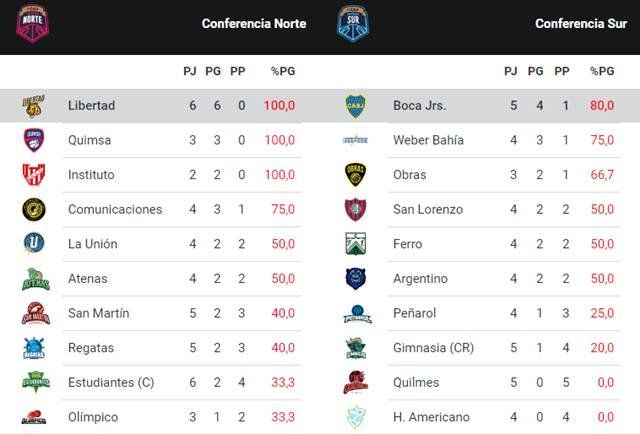This screenshot has width=640, height=434.
Task: Click the Conferencia Norte logo
Action: pos(33,23)
